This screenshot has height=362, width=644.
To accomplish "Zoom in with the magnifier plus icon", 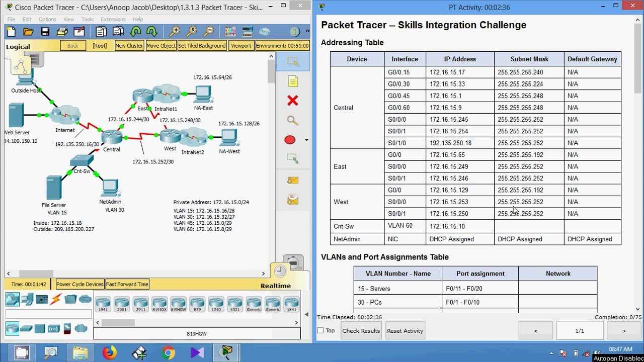I will [x=174, y=32].
